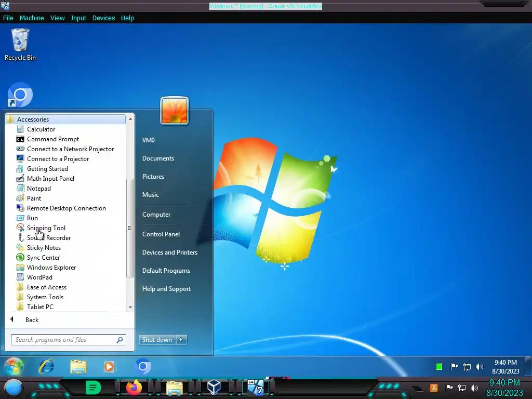Screen dimensions: 532x399
Task: Click the Windows 7 Start orb
Action: pyautogui.click(x=14, y=366)
